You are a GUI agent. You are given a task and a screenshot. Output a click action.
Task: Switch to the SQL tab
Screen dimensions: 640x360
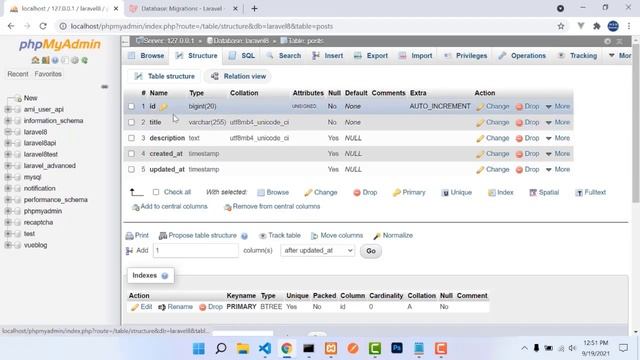coord(242,56)
